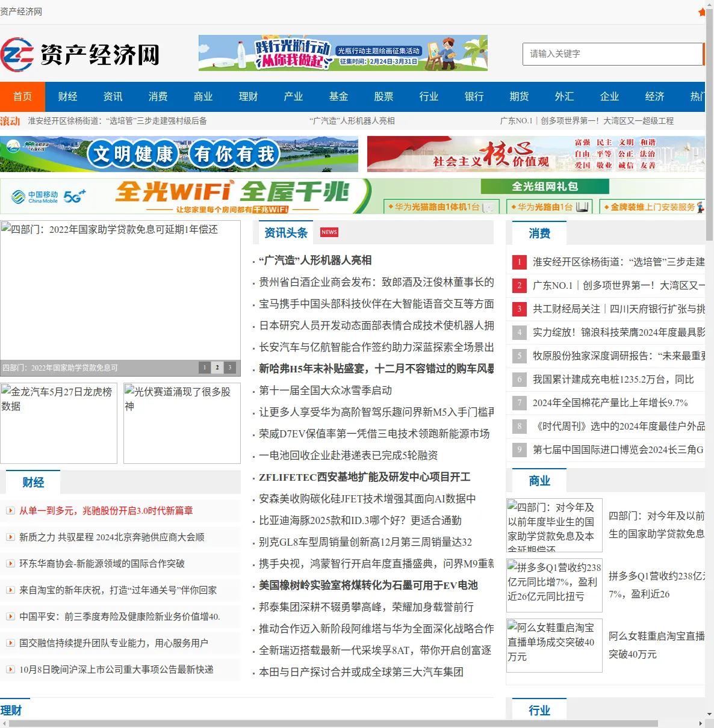Click rank badge 1 in 消费 list
This screenshot has width=714, height=728.
point(519,262)
